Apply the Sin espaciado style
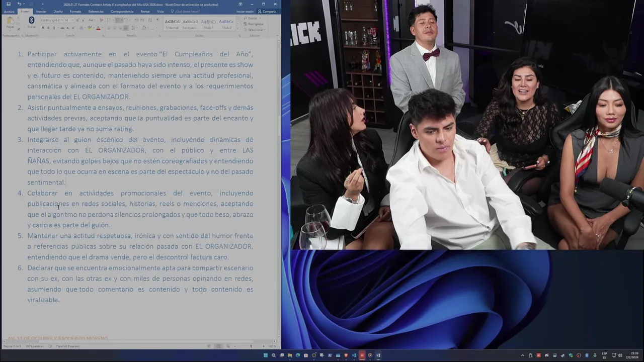This screenshot has height=362, width=644. pos(190,24)
